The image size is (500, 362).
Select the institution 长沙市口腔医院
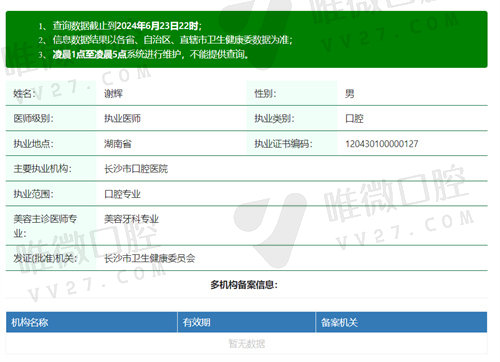coord(136,169)
